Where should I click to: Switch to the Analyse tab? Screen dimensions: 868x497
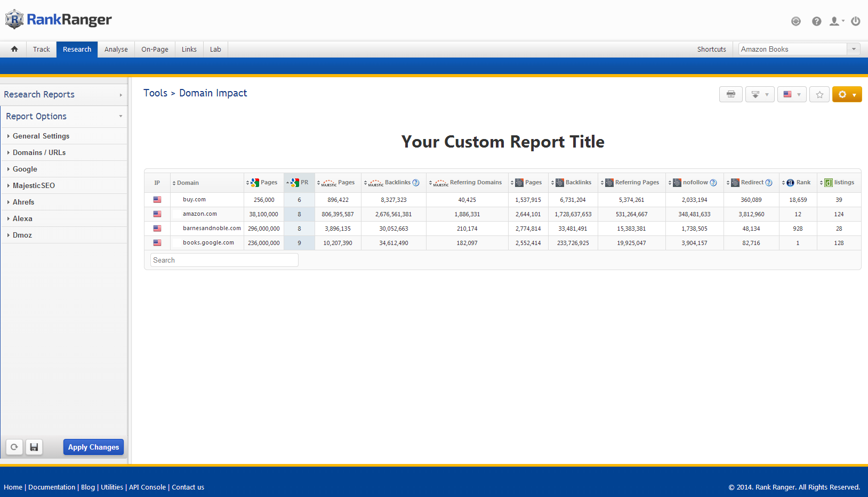tap(116, 49)
